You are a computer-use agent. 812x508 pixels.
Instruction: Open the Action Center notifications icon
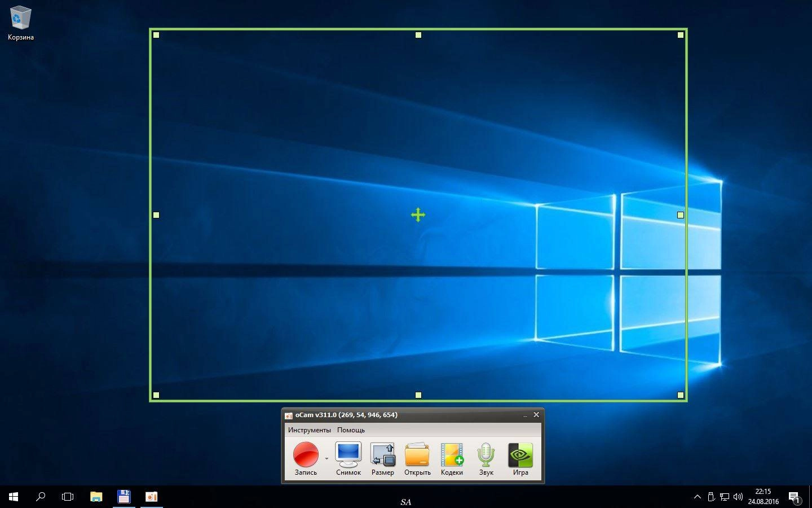point(795,497)
